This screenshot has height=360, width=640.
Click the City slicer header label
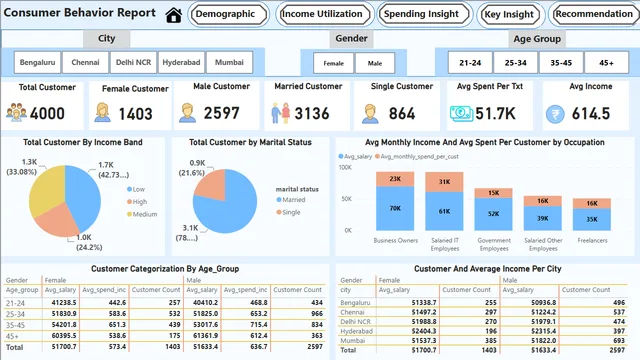(107, 38)
